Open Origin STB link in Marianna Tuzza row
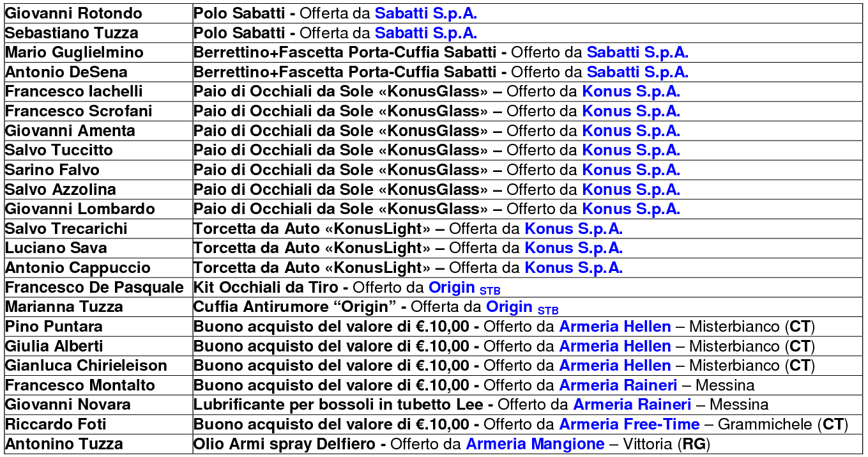Viewport: 868px width, 457px height. tap(522, 307)
